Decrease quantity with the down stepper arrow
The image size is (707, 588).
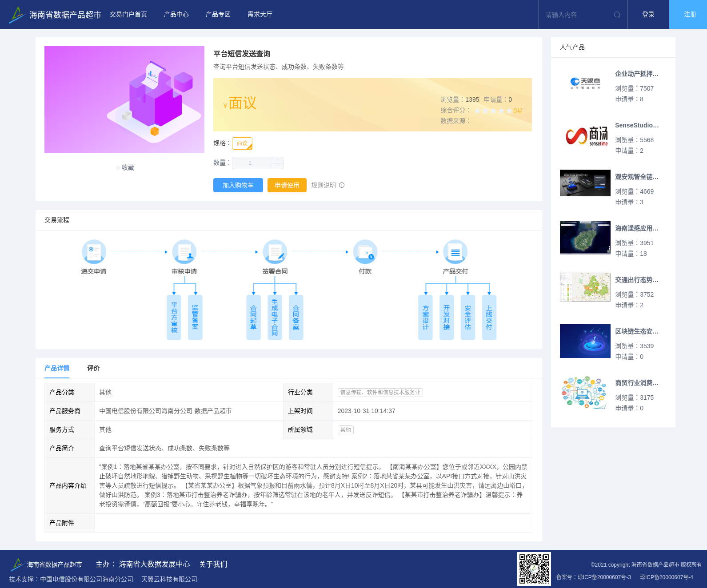point(277,166)
